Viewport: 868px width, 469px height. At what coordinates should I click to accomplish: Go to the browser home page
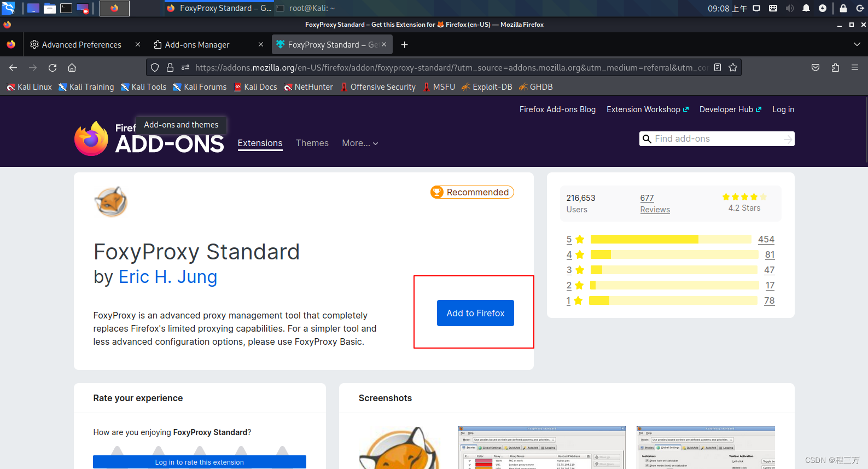tap(72, 67)
